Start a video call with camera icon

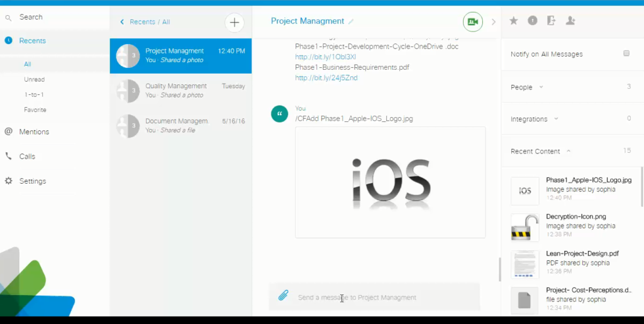(x=473, y=22)
